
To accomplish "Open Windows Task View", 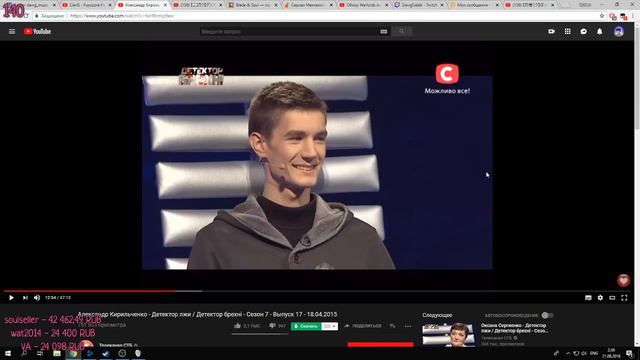I will [40, 353].
